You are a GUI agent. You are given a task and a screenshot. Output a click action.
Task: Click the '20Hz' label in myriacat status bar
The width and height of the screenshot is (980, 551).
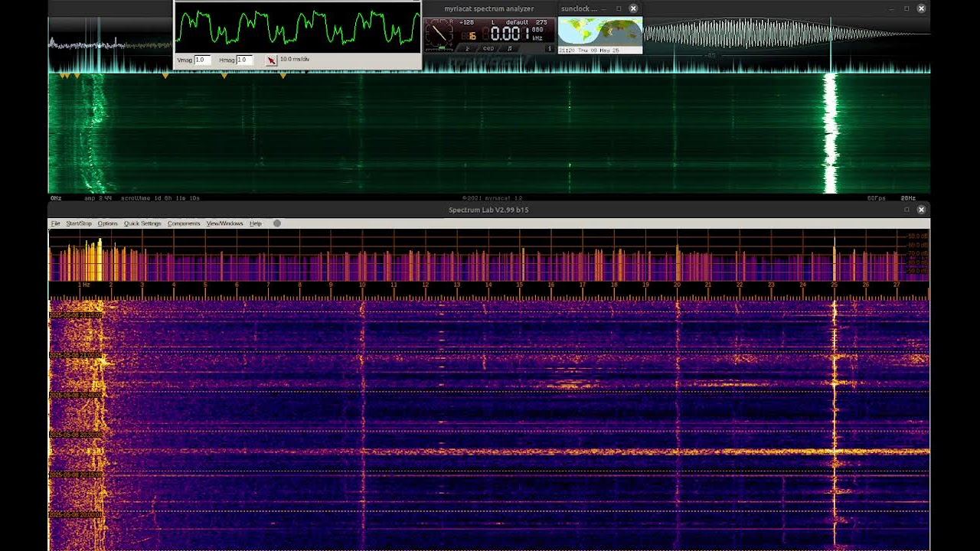coord(908,198)
